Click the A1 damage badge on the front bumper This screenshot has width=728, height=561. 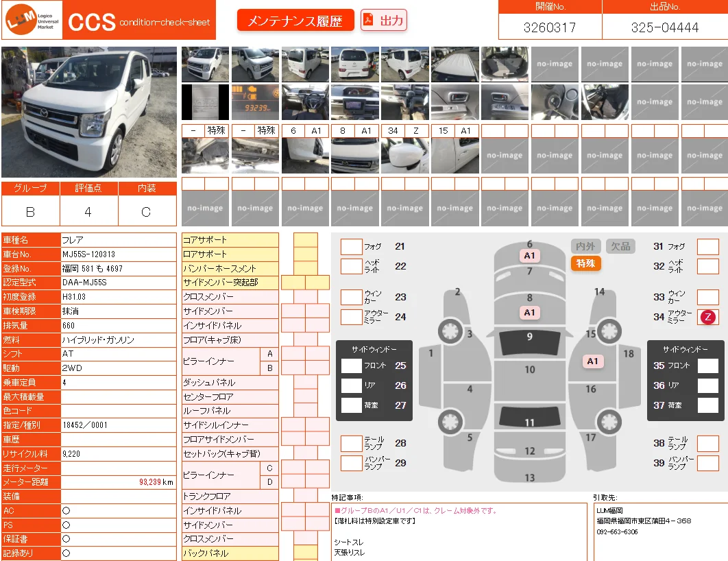(x=529, y=255)
